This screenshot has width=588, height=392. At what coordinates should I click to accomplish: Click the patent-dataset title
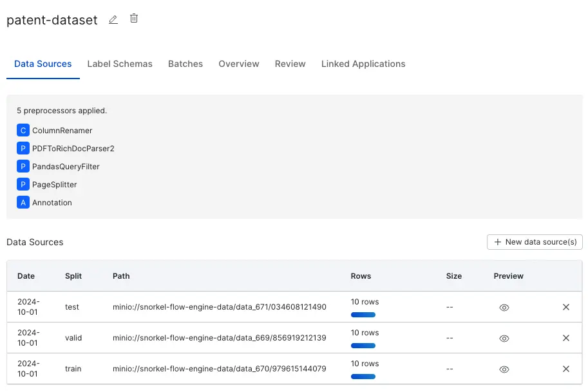[52, 20]
